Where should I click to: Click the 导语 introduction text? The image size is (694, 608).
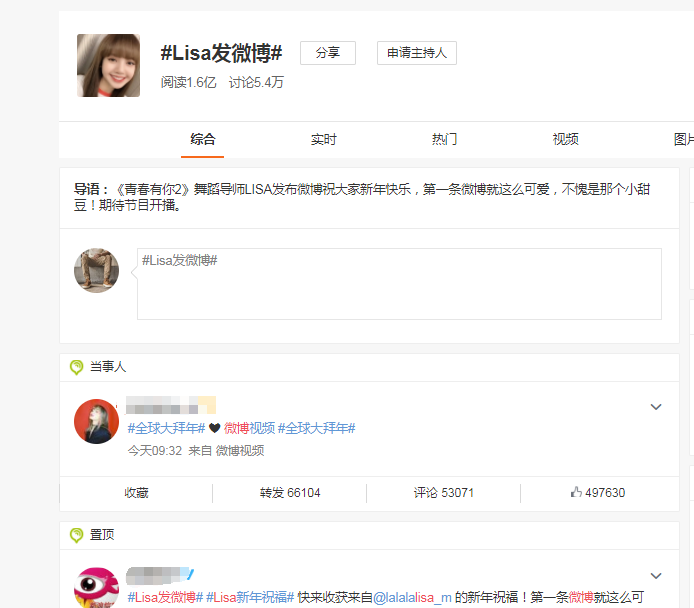(x=362, y=197)
